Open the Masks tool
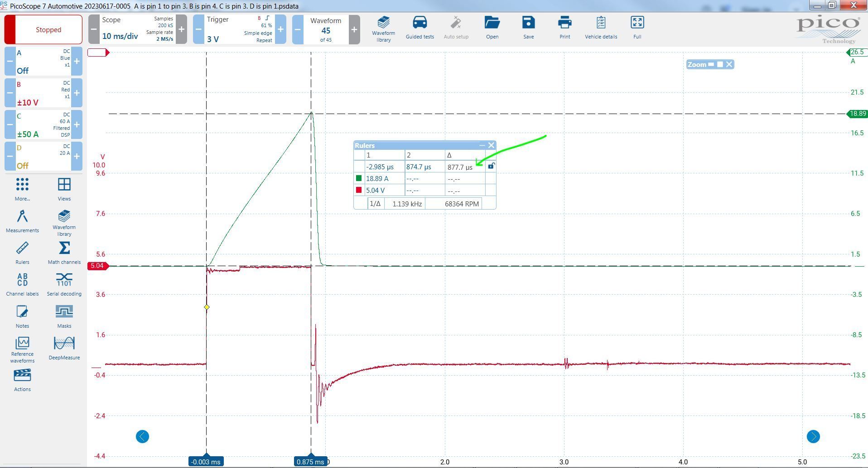Screen dimensions: 868x468 (64, 316)
